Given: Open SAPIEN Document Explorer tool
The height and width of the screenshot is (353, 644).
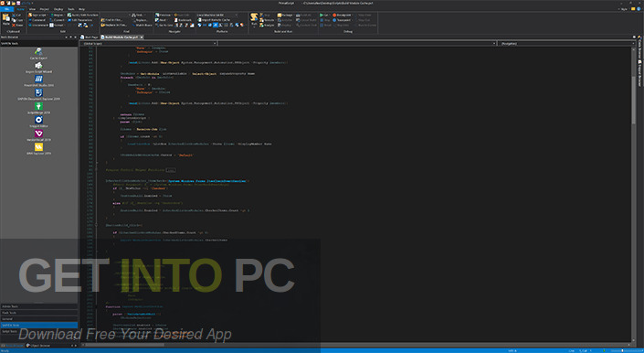Looking at the screenshot, I should click(x=38, y=94).
